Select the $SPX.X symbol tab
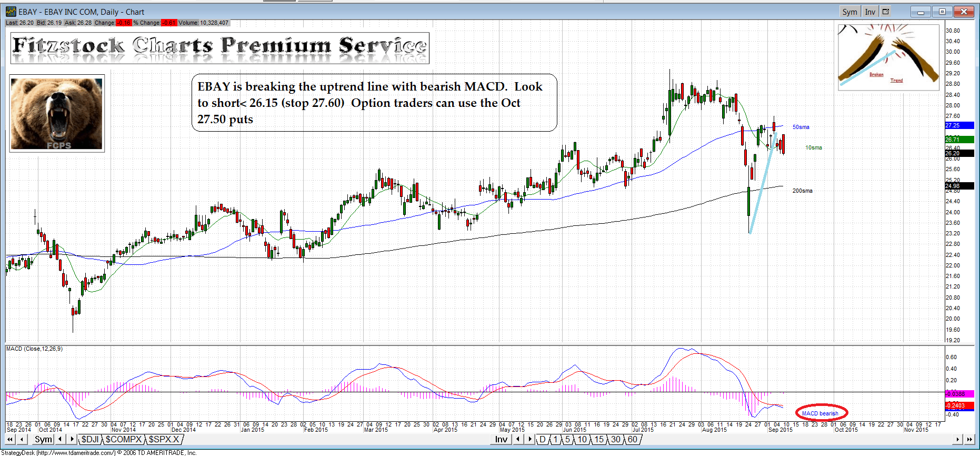980x456 pixels. point(164,440)
